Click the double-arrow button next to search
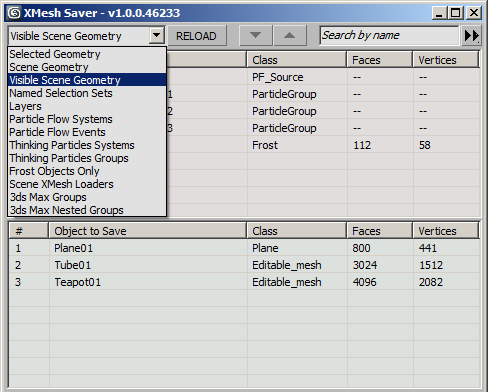This screenshot has height=392, width=488. (x=472, y=35)
